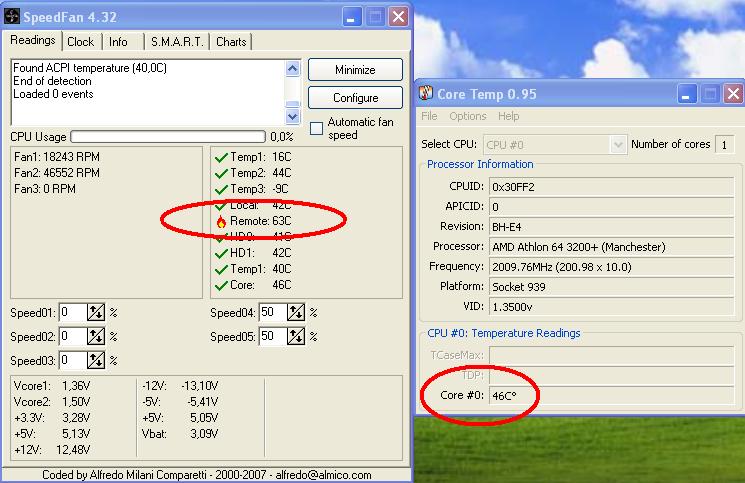
Task: Click the log box scroll down arrow
Action: coord(293,116)
